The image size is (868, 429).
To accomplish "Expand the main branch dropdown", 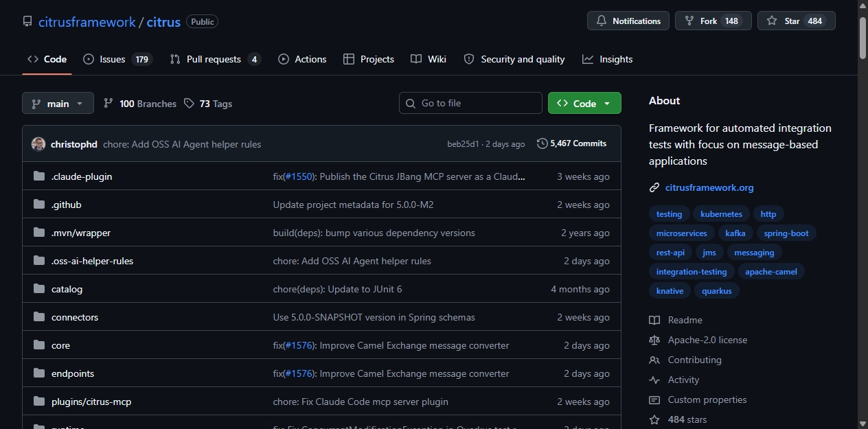I will click(x=58, y=104).
